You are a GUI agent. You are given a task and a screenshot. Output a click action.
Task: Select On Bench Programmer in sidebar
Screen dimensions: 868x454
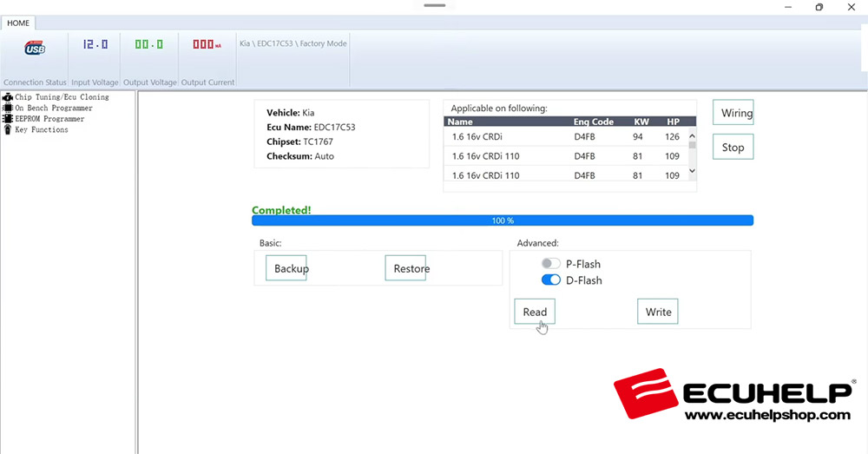pos(54,108)
